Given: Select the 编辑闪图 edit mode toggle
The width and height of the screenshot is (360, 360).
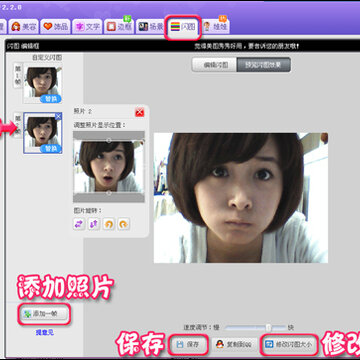Looking at the screenshot, I should tap(215, 65).
